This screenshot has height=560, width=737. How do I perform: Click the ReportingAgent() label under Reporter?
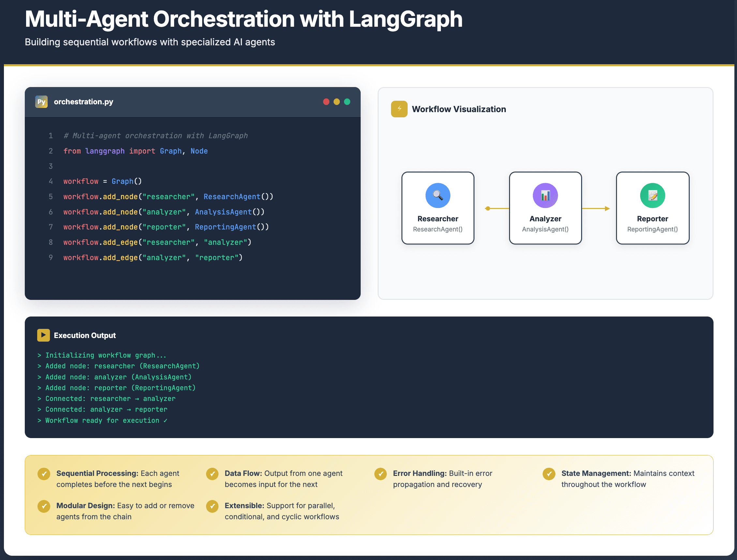coord(652,229)
